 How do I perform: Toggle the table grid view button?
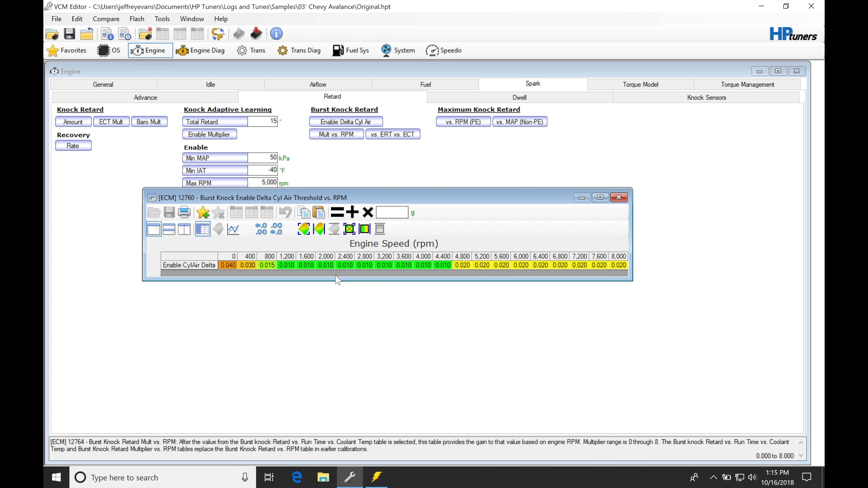click(x=203, y=229)
